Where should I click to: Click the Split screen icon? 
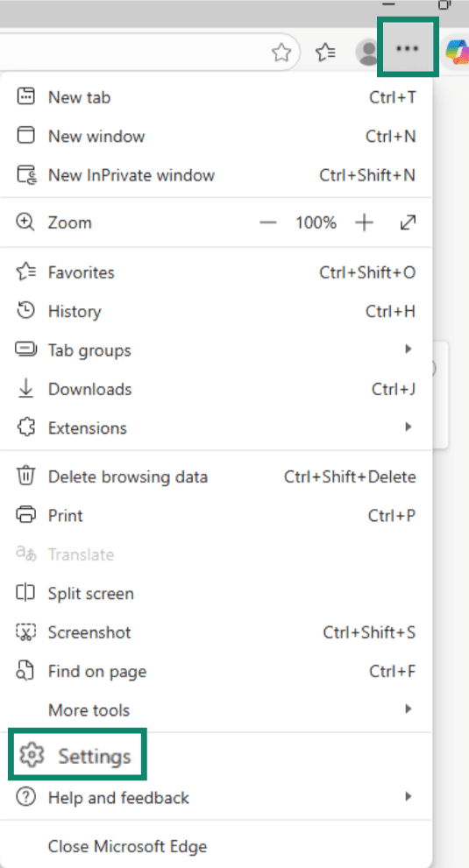[x=25, y=593]
